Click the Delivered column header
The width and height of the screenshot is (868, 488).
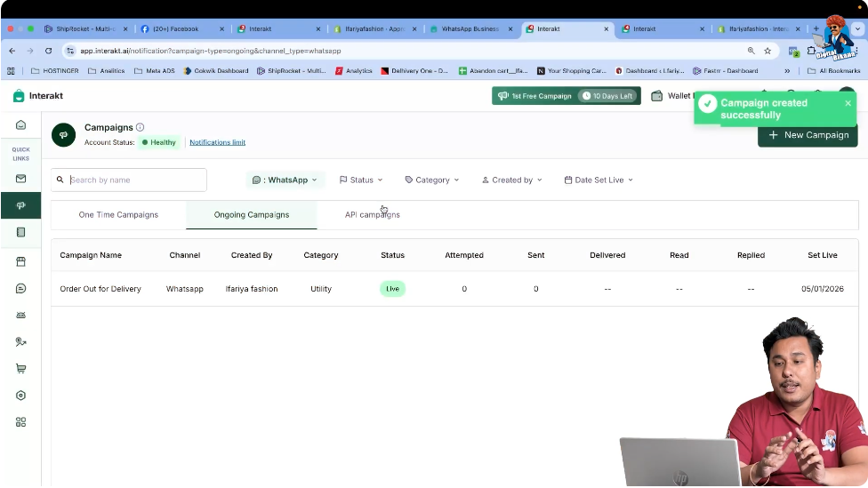pyautogui.click(x=607, y=255)
